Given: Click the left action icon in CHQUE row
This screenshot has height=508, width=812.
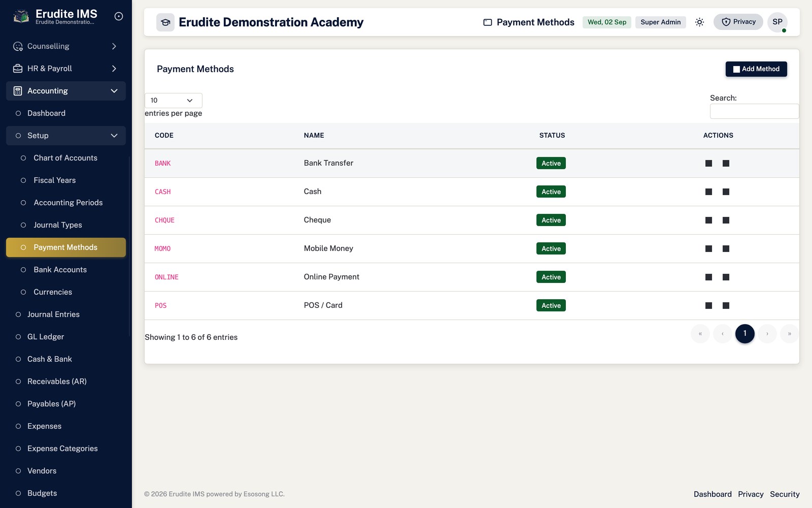Looking at the screenshot, I should click(x=708, y=220).
